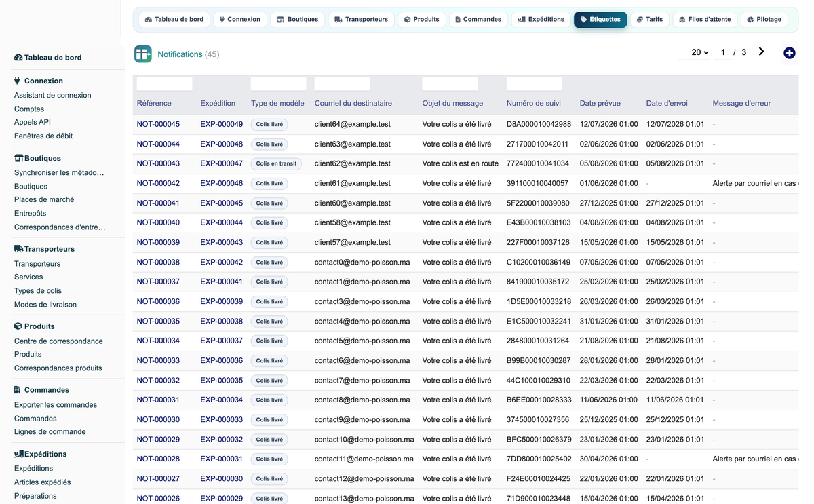This screenshot has width=814, height=504.
Task: Click the Numéro de suivi filter field
Action: click(x=535, y=83)
